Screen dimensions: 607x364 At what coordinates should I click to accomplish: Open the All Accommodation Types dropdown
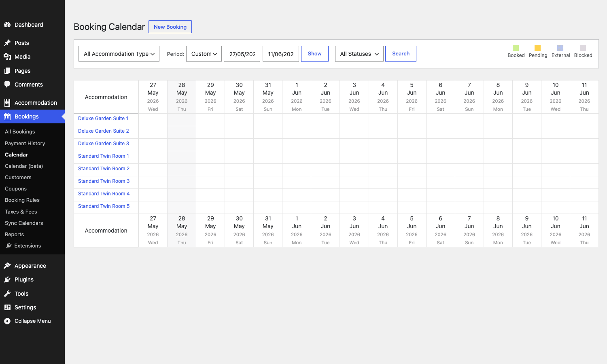tap(119, 54)
